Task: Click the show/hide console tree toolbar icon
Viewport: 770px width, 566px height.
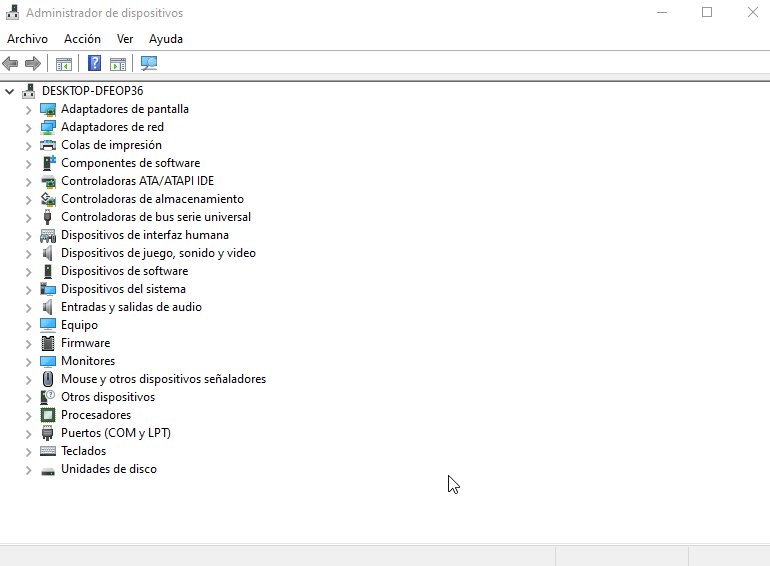Action: (x=64, y=64)
